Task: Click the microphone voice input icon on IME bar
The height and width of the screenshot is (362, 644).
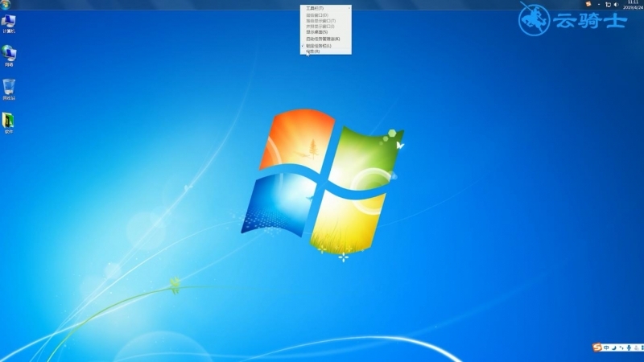Action: pos(629,348)
